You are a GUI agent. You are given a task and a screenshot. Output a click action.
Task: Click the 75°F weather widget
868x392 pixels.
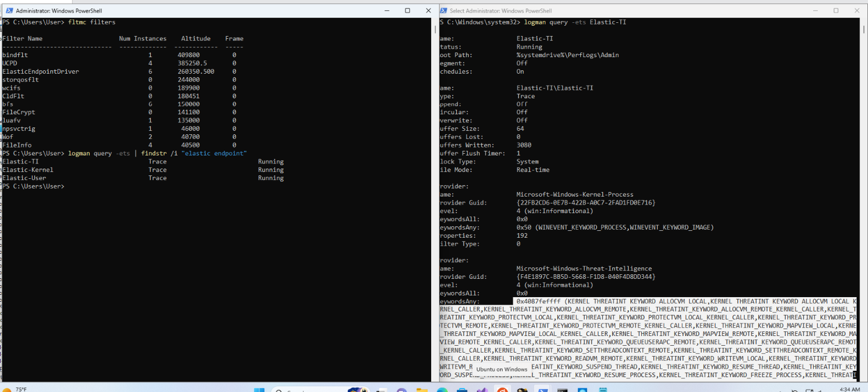coord(14,390)
